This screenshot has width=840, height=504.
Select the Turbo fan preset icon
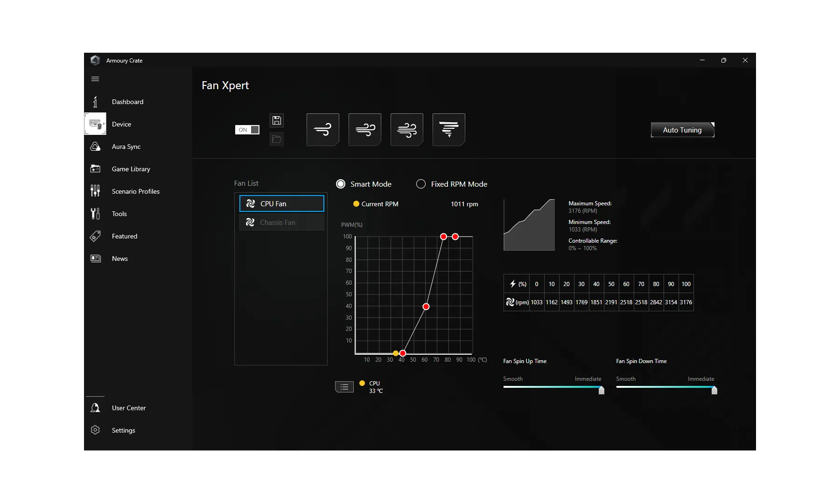pyautogui.click(x=406, y=130)
